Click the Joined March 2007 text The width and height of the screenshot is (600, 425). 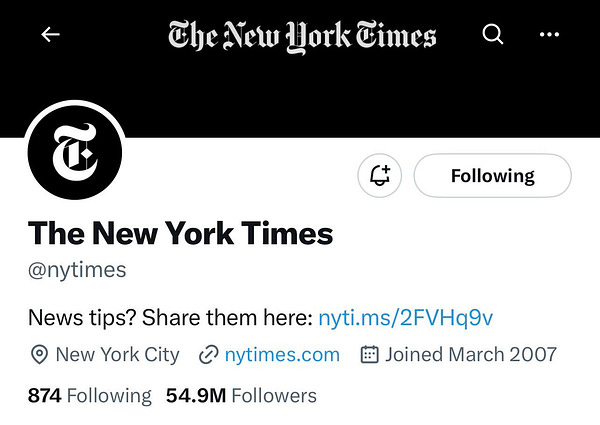click(471, 354)
